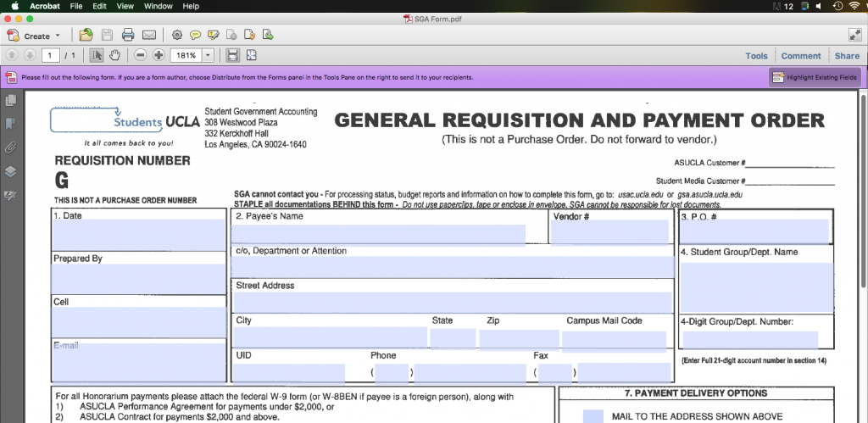Print the document using the printer icon
The image size is (868, 423).
tap(128, 36)
